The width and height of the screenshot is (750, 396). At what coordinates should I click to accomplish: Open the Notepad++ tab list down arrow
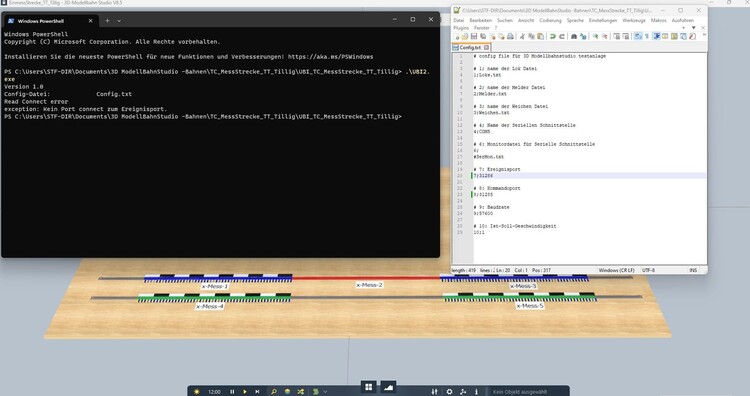[694, 28]
